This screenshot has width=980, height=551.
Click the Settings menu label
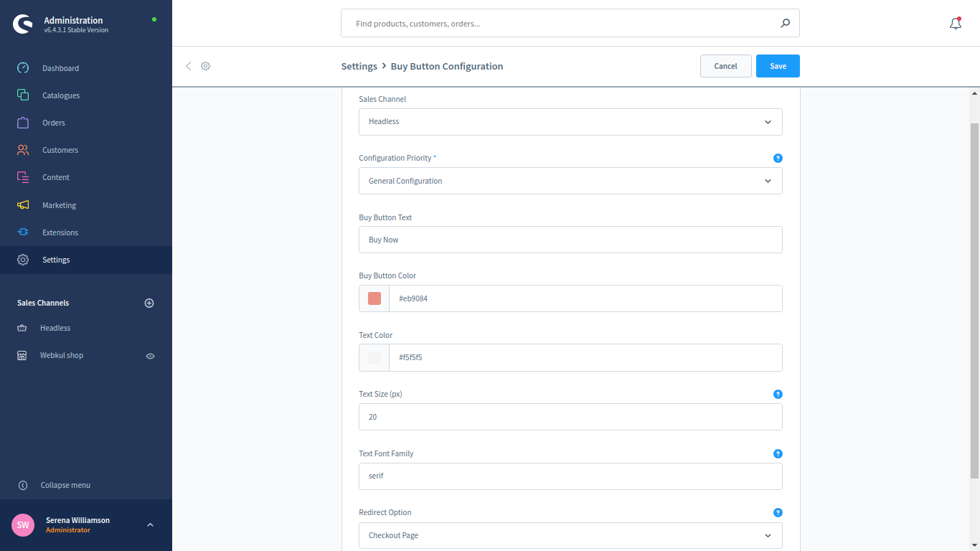point(56,260)
